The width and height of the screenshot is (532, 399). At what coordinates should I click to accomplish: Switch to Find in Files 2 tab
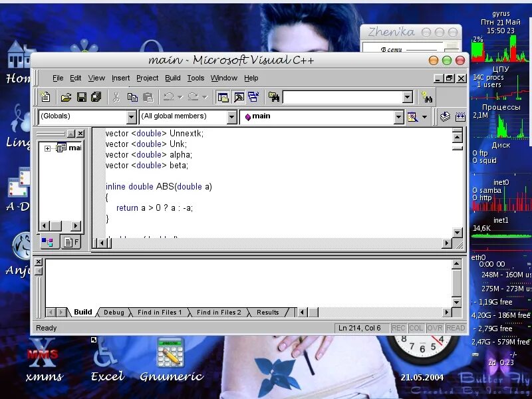tap(219, 312)
